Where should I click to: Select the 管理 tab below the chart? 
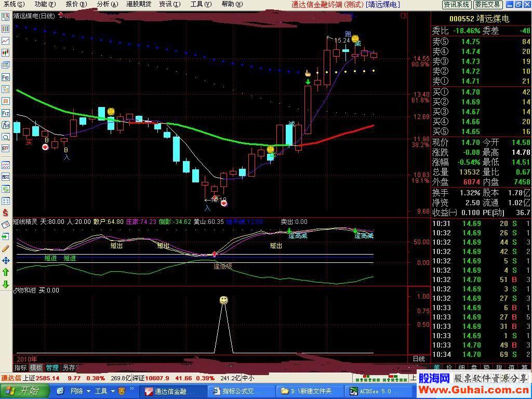click(52, 367)
